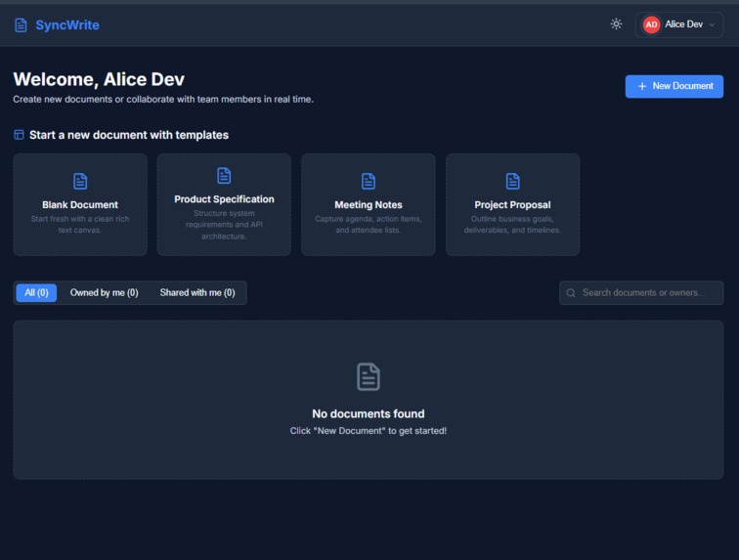Click the Welcome, Alice Dev heading

click(99, 79)
